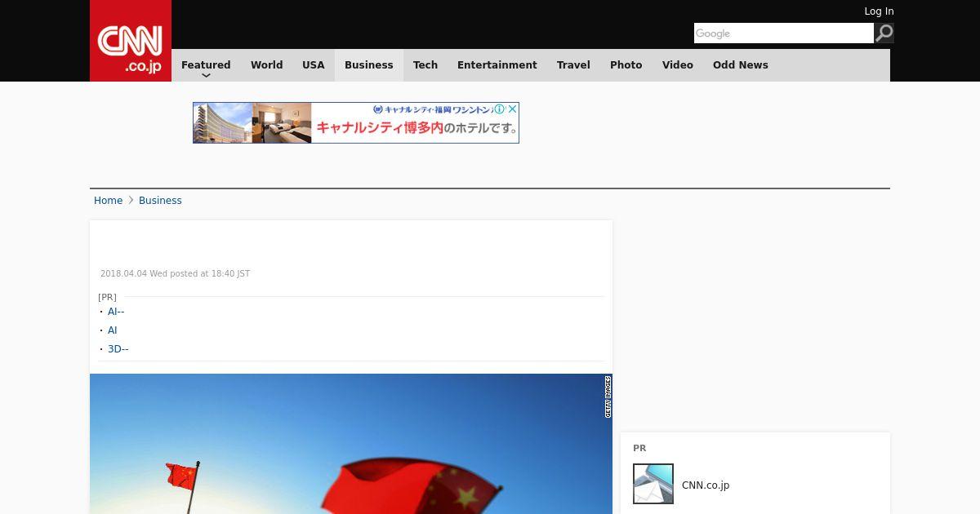This screenshot has height=514, width=980.
Task: Focus the Google search field
Action: pos(784,33)
